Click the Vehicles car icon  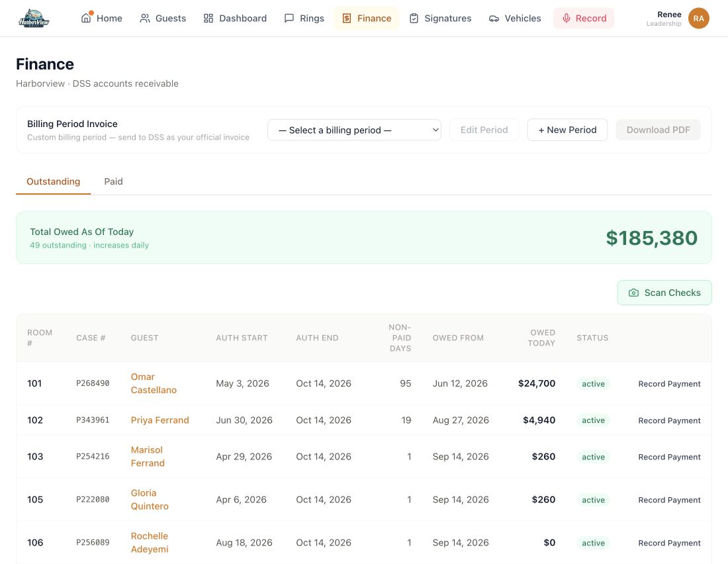(x=494, y=19)
